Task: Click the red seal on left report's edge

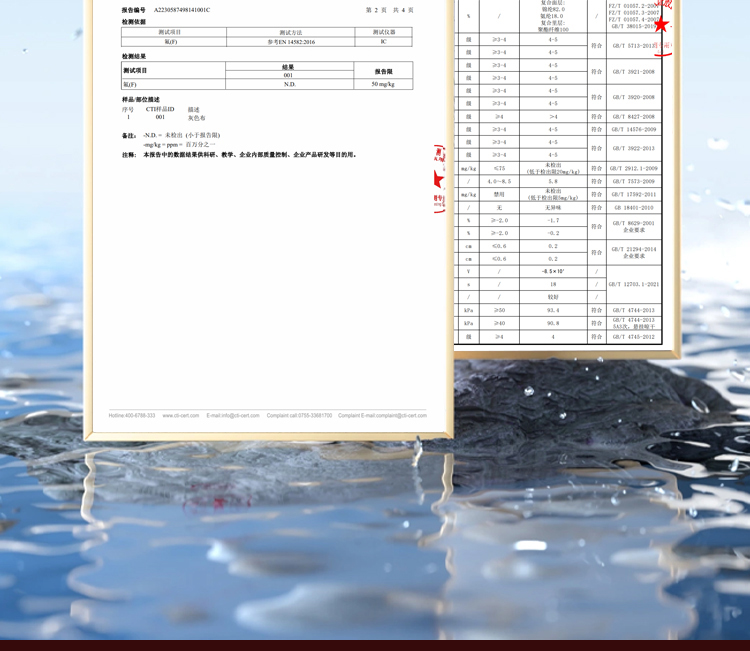Action: click(438, 179)
